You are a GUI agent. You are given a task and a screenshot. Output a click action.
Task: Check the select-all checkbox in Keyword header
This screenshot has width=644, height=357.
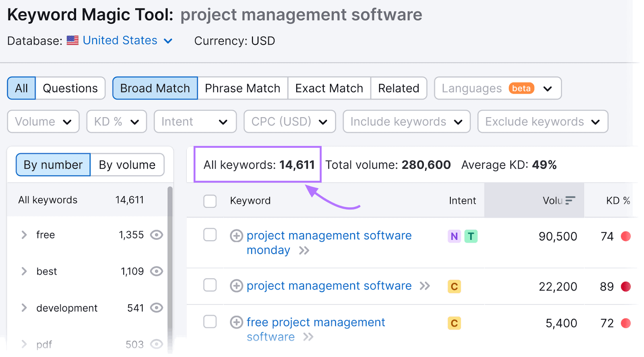[x=210, y=201]
